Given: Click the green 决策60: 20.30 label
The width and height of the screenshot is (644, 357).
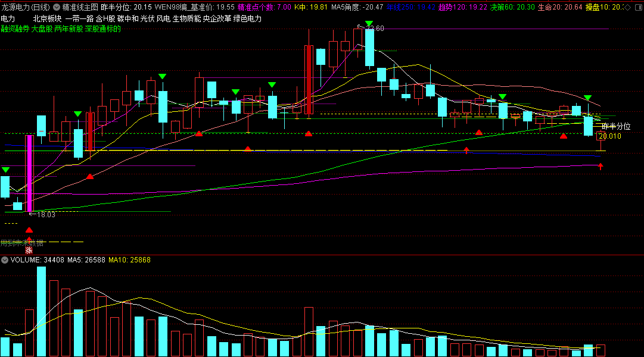Looking at the screenshot, I should [x=512, y=7].
